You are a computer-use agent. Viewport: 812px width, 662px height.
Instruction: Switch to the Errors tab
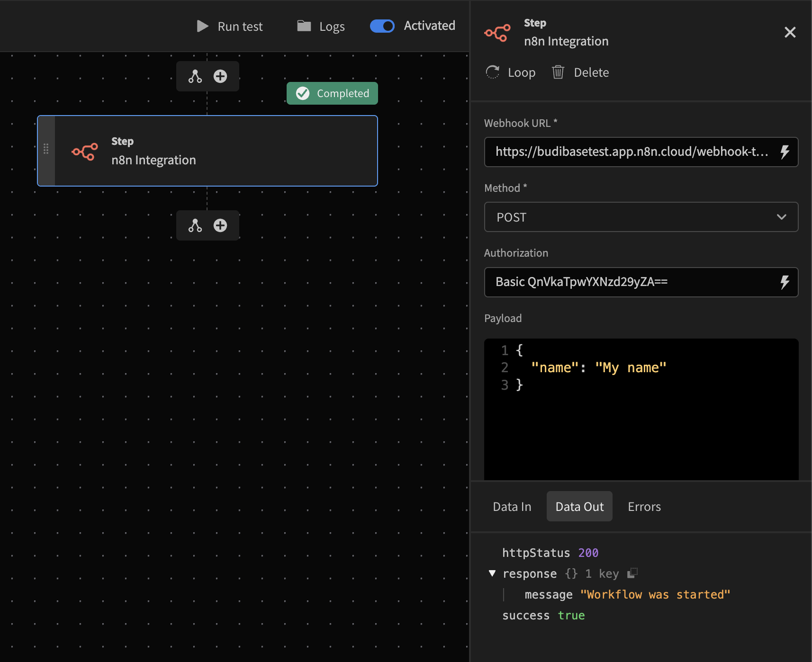pyautogui.click(x=644, y=507)
